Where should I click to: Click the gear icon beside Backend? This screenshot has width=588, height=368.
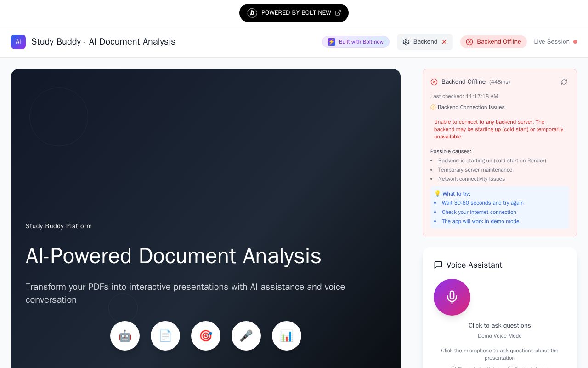click(406, 42)
